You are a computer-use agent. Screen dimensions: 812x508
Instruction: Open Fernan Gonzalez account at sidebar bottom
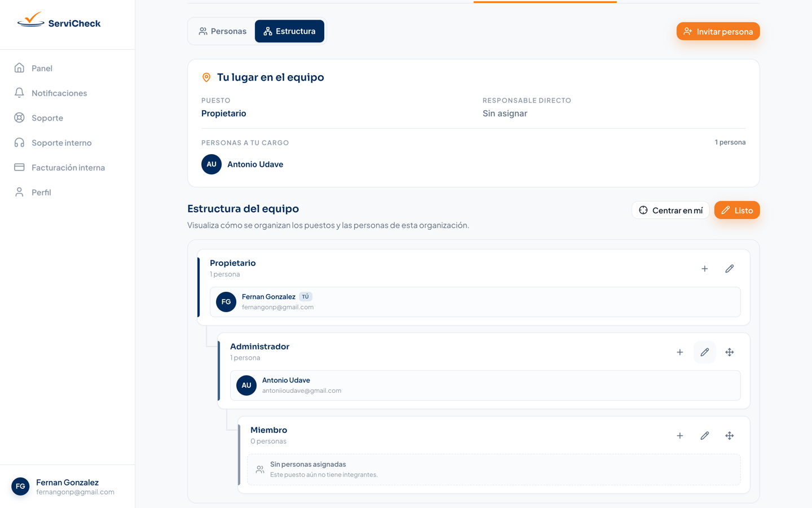click(x=67, y=487)
